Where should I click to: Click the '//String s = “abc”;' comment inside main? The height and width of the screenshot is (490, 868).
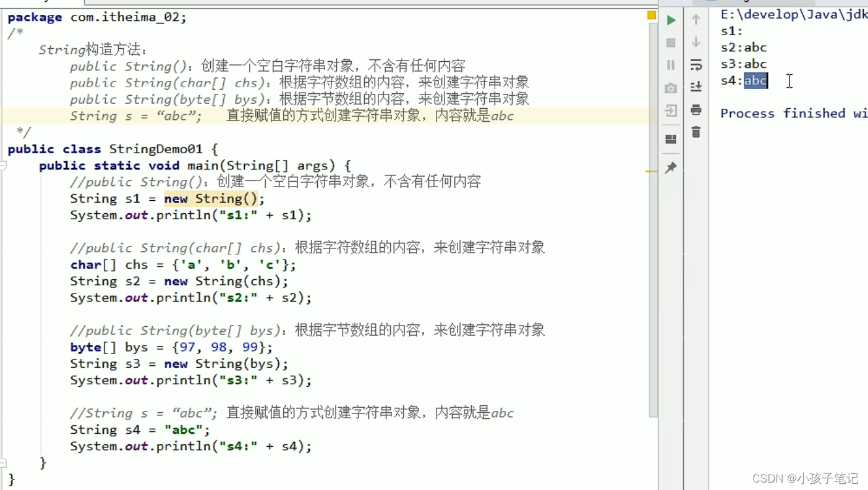point(143,413)
